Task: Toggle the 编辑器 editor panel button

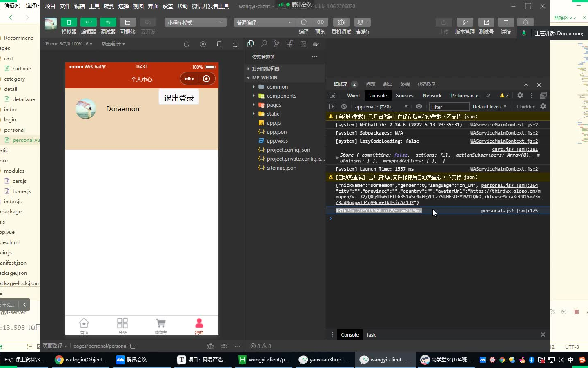Action: [x=88, y=22]
